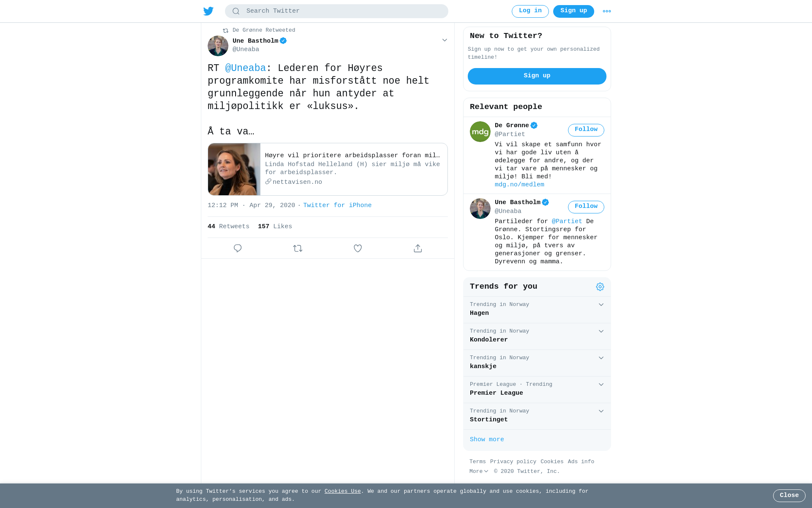Open trends settings gear icon

point(600,287)
